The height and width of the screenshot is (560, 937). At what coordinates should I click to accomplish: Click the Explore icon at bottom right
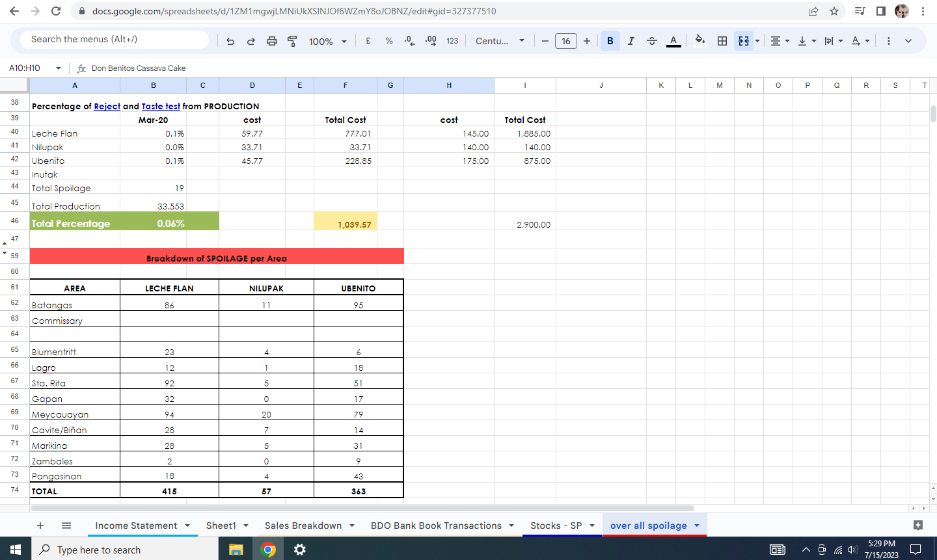click(x=918, y=525)
